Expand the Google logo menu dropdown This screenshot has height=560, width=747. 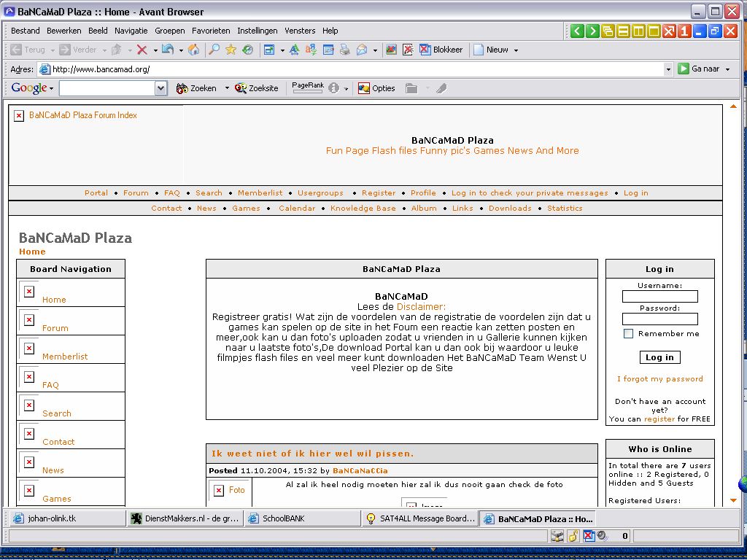[51, 88]
